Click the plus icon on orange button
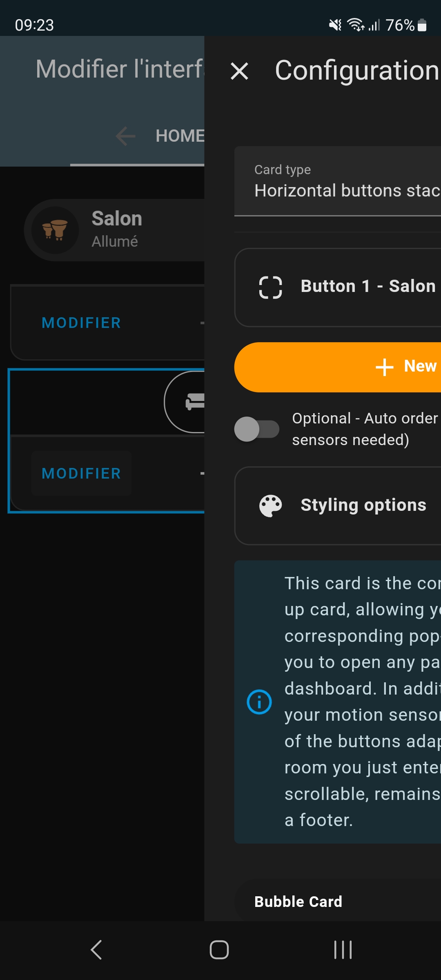441x980 pixels. click(x=384, y=367)
